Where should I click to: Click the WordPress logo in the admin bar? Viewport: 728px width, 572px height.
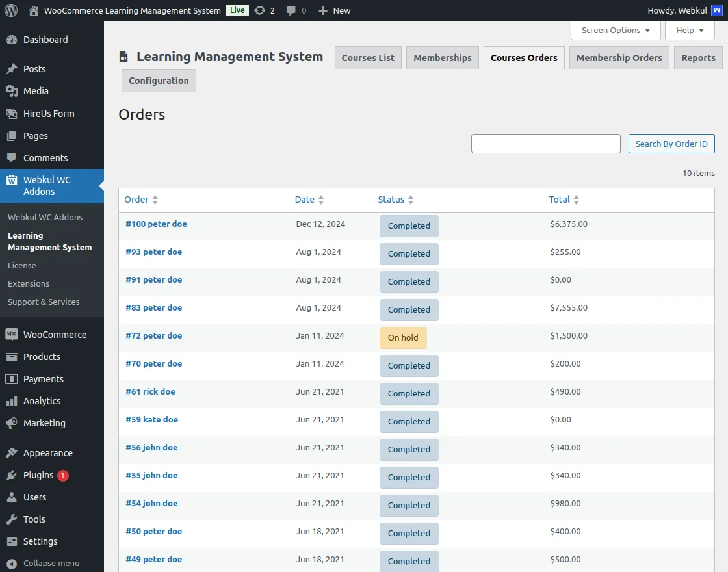(x=10, y=10)
